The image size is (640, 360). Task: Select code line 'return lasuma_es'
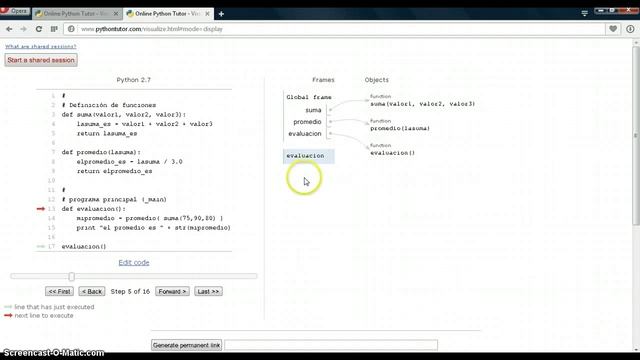tap(107, 133)
